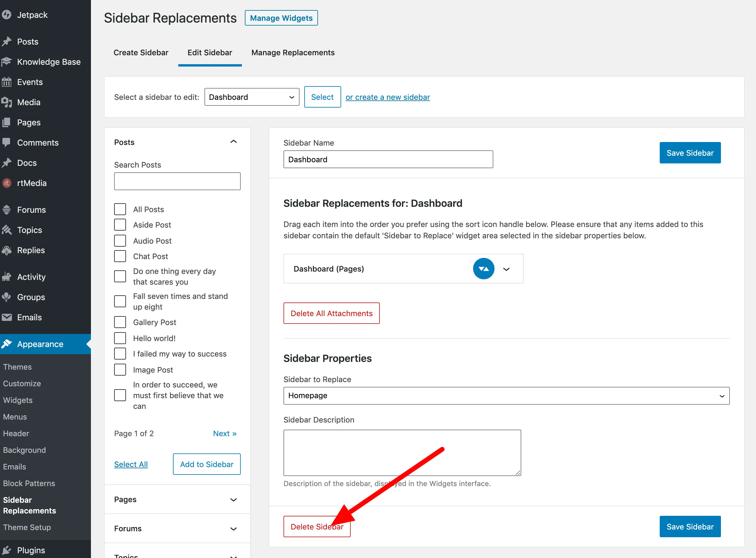Click the Groups icon in admin menu
The height and width of the screenshot is (558, 756).
pos(7,297)
